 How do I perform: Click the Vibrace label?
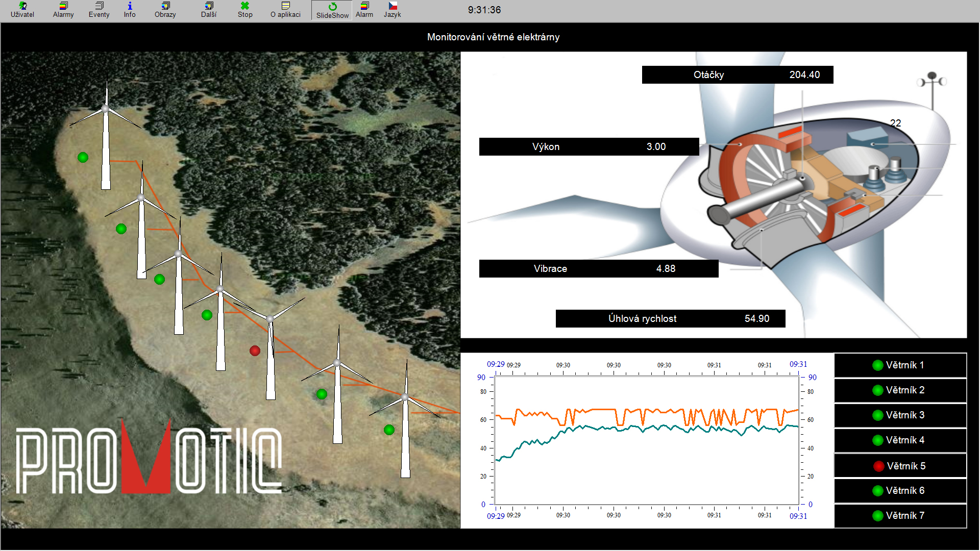(550, 269)
